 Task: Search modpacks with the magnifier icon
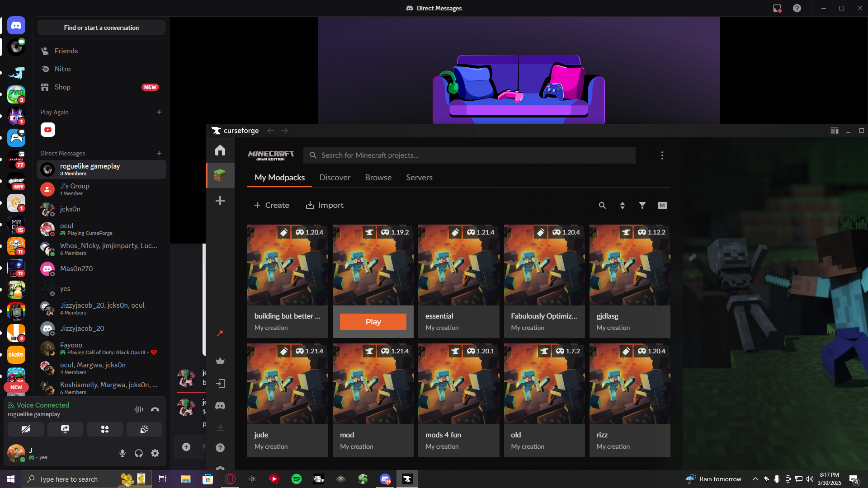tap(602, 206)
